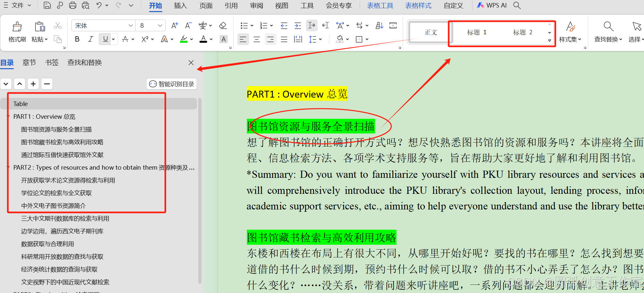Open the 审阅 ribbon tab
The height and width of the screenshot is (293, 644).
[x=257, y=6]
